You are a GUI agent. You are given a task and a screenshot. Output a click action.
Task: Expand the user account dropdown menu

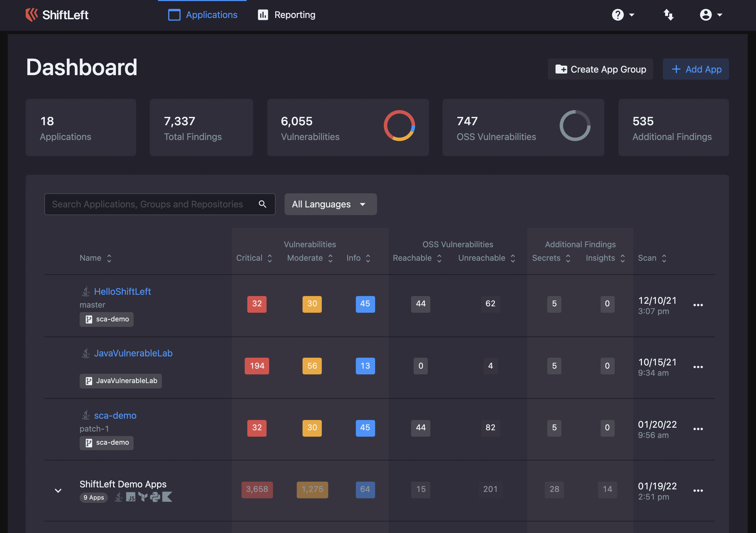tap(709, 14)
